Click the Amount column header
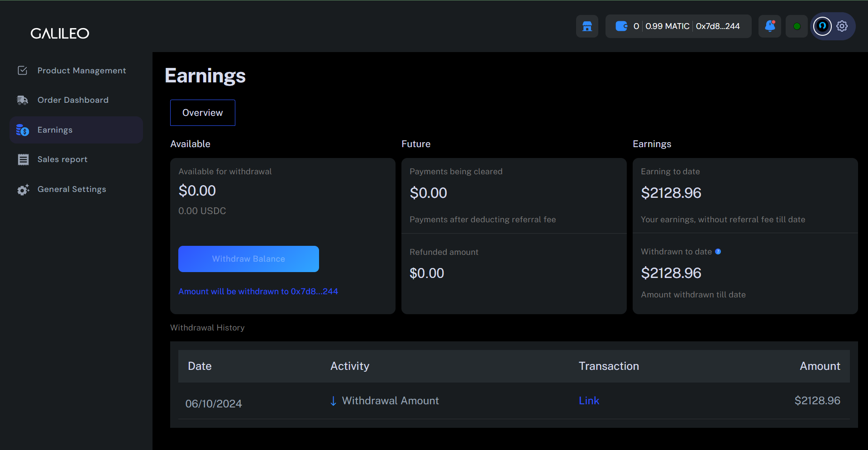868x450 pixels. coord(820,366)
